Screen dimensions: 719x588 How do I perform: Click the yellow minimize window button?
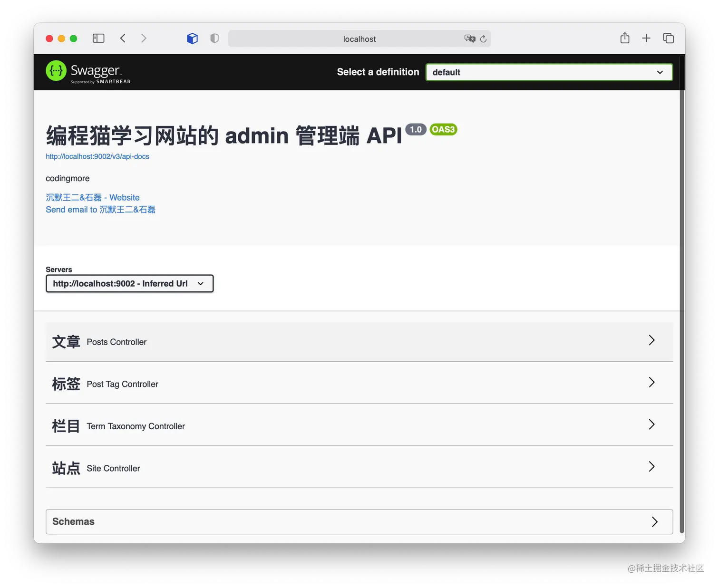61,39
